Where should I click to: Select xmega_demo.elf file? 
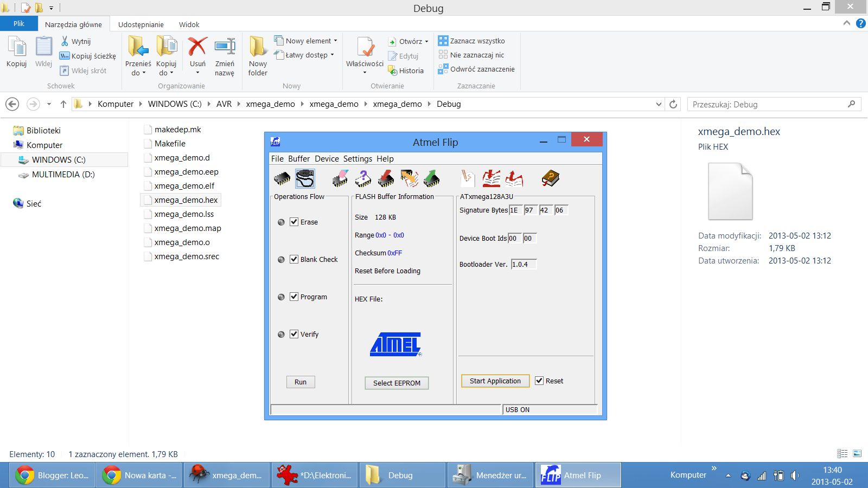pos(184,186)
